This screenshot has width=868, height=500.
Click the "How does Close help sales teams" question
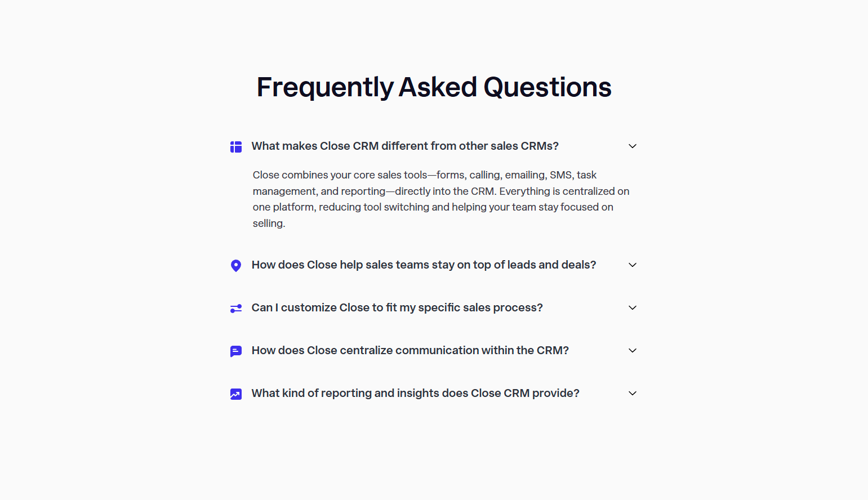[x=424, y=265]
